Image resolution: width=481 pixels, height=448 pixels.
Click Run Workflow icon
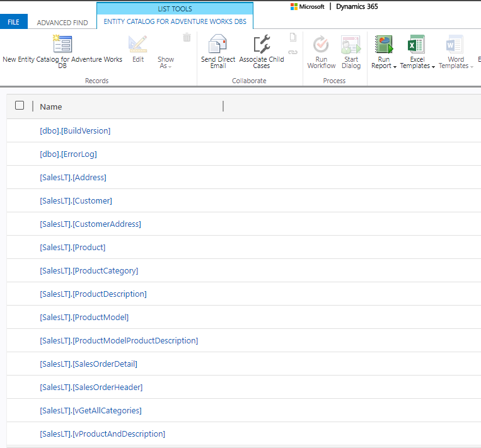click(321, 44)
